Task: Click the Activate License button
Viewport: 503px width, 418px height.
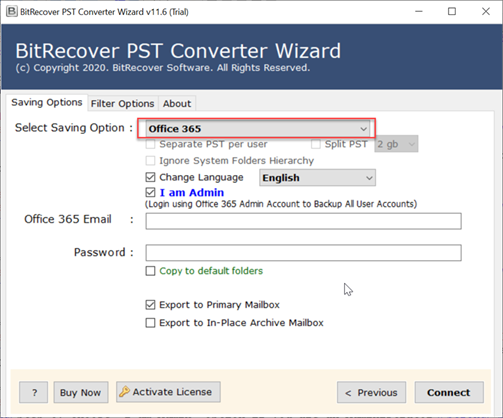Action: coord(168,392)
